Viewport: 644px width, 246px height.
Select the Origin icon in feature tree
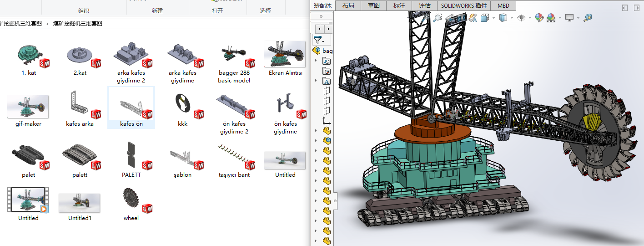pos(327,121)
